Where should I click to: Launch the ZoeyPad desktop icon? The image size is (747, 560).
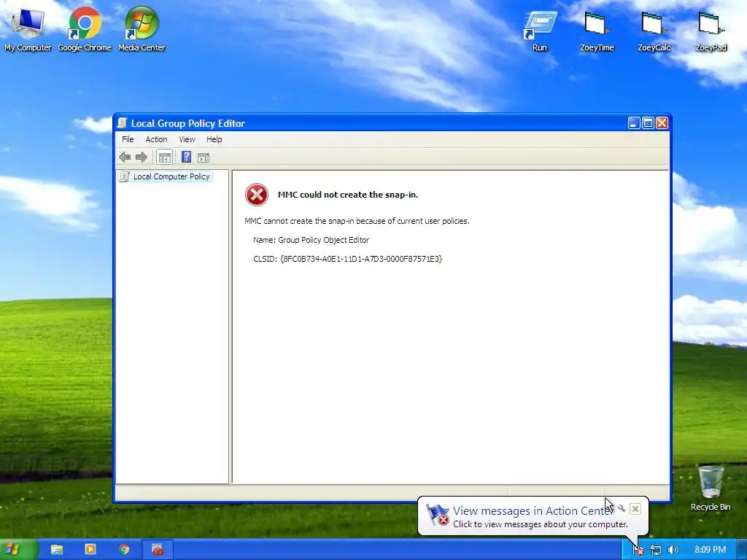pos(711,31)
